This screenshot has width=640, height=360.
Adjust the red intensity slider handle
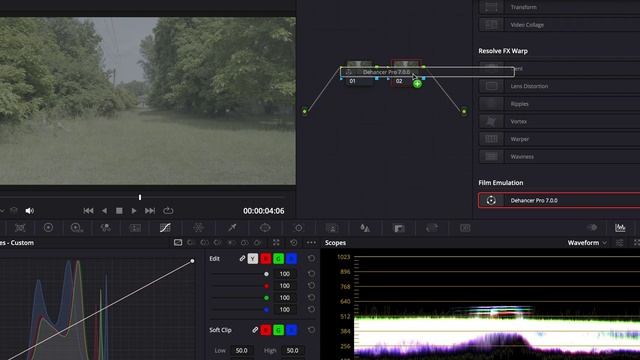point(266,286)
